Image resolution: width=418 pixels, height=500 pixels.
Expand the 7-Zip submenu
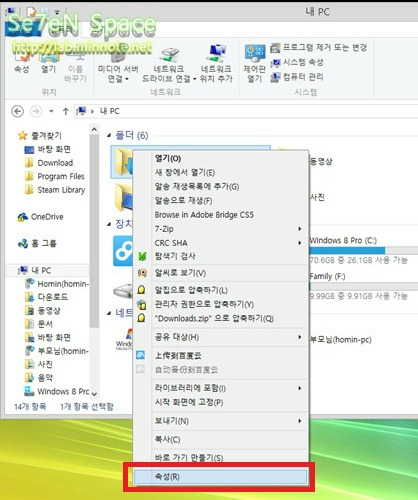click(x=220, y=229)
